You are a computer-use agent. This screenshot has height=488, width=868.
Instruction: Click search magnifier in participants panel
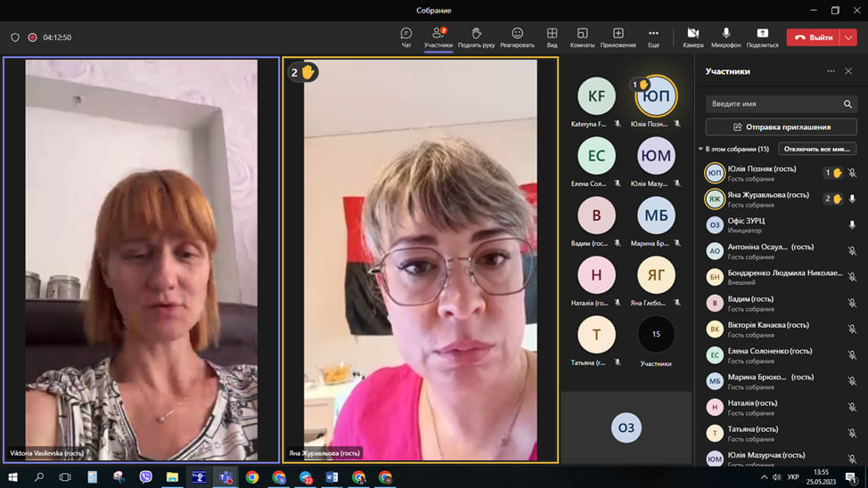tap(848, 104)
